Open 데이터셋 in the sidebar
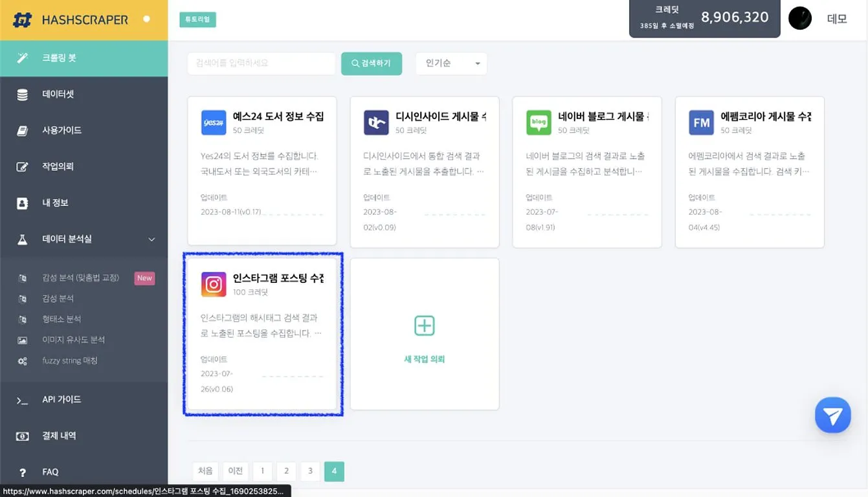The image size is (868, 497). (58, 94)
